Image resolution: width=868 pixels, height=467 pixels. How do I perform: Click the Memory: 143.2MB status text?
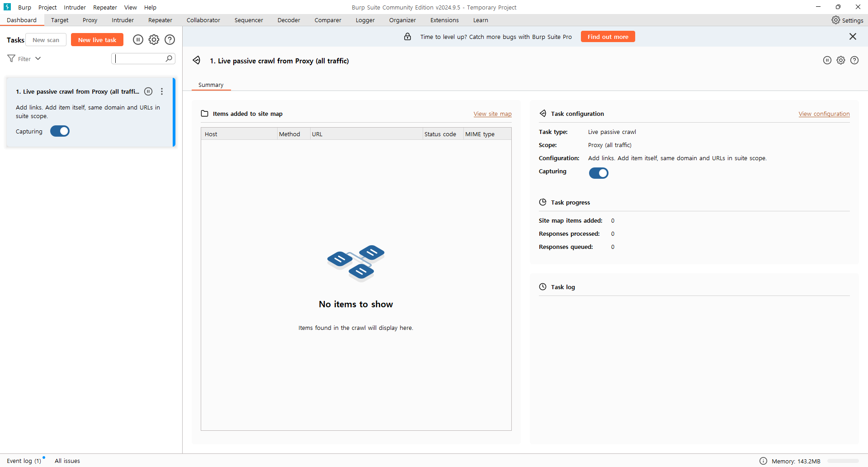[796, 461]
